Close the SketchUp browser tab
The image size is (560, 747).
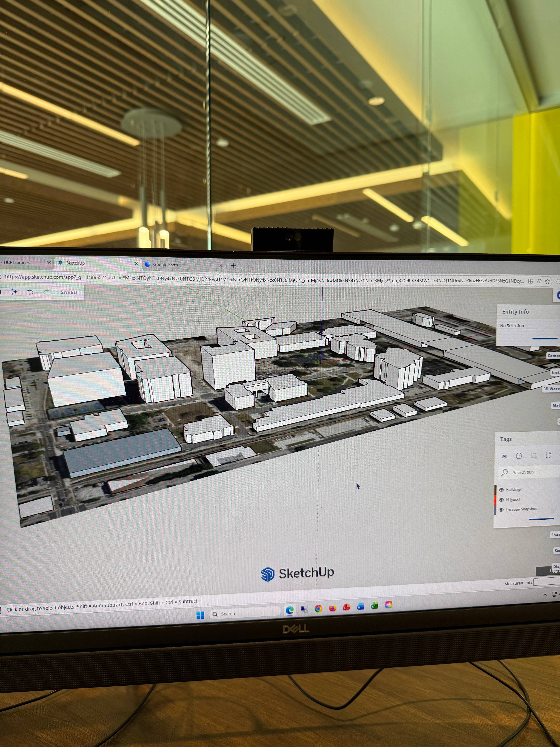tap(136, 264)
